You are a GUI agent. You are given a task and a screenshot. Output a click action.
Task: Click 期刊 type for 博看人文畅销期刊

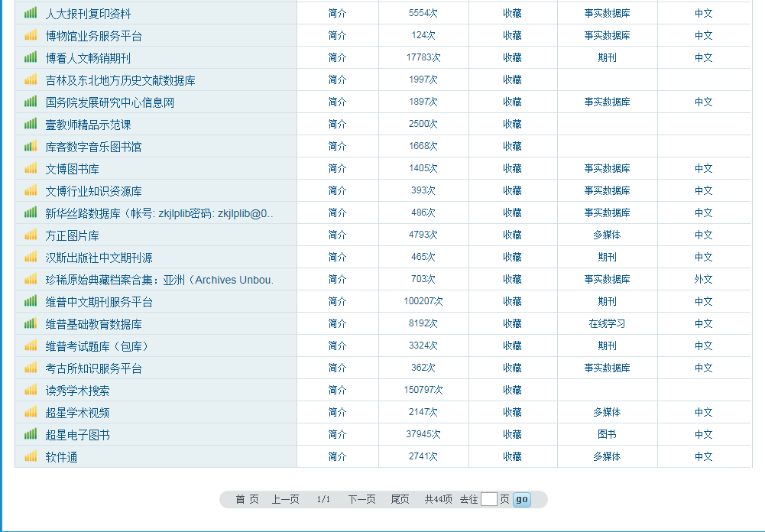point(607,57)
